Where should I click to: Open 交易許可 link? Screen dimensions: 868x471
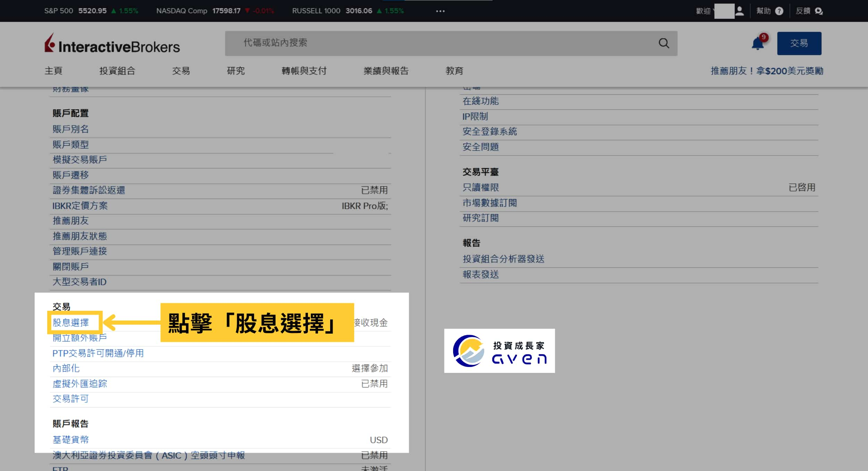coord(70,399)
